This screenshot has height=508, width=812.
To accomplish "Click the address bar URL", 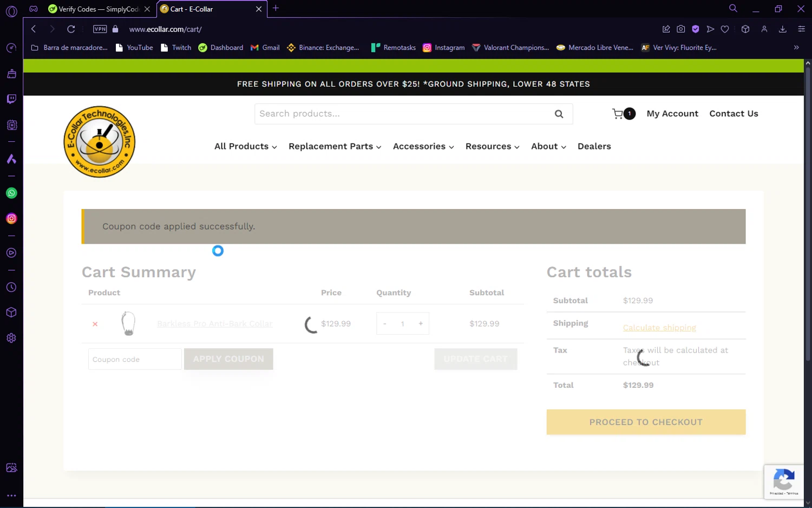I will [165, 29].
